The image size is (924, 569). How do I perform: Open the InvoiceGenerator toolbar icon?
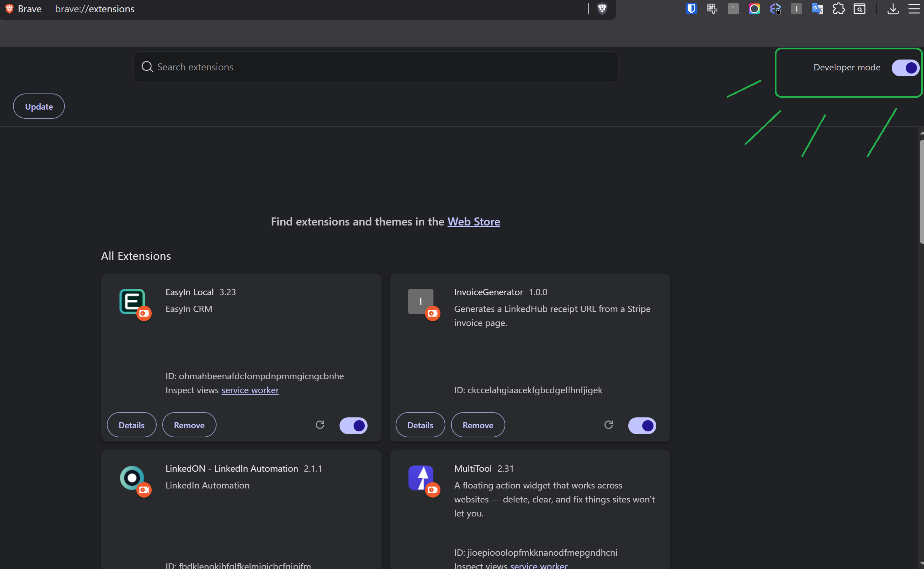[796, 9]
